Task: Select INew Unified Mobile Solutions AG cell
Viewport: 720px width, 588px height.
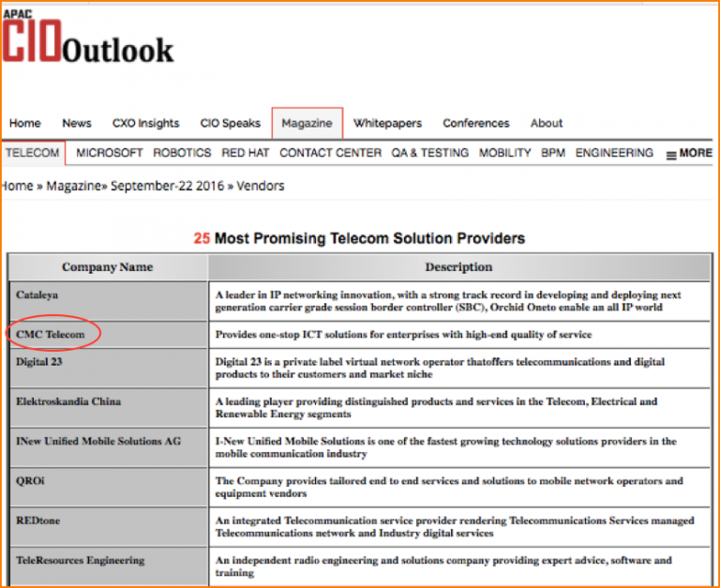Action: pyautogui.click(x=109, y=447)
